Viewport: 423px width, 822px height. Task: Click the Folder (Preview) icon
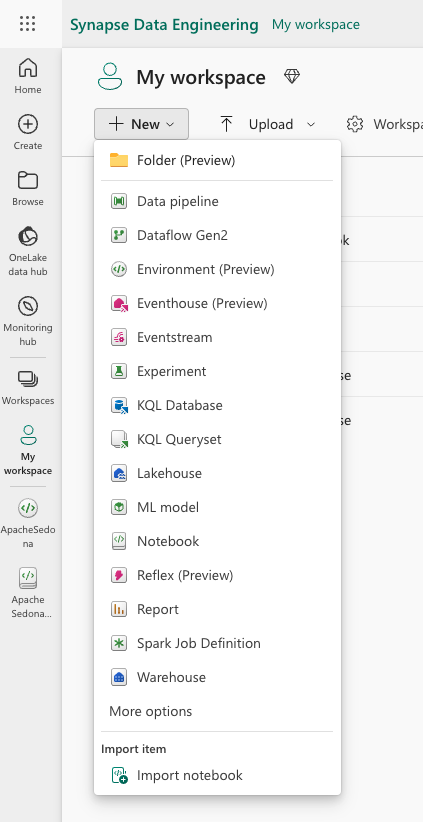(119, 160)
